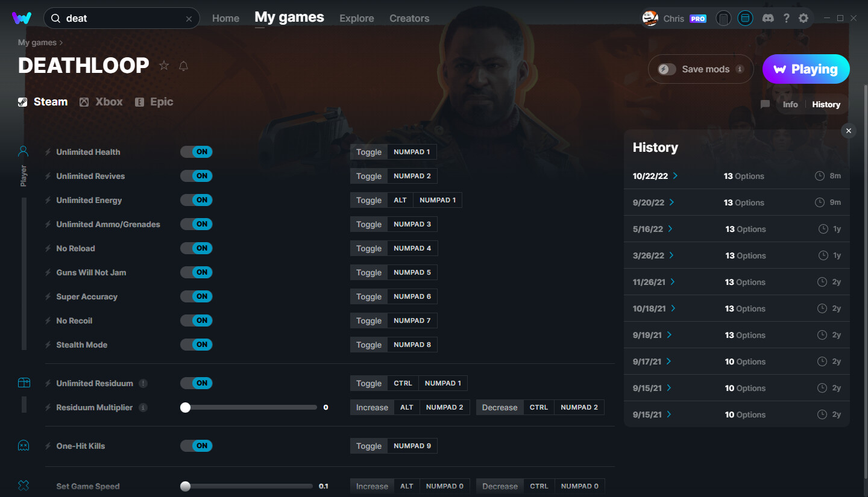Clear the search field with the x
Viewport: 868px width, 497px height.
tap(189, 18)
